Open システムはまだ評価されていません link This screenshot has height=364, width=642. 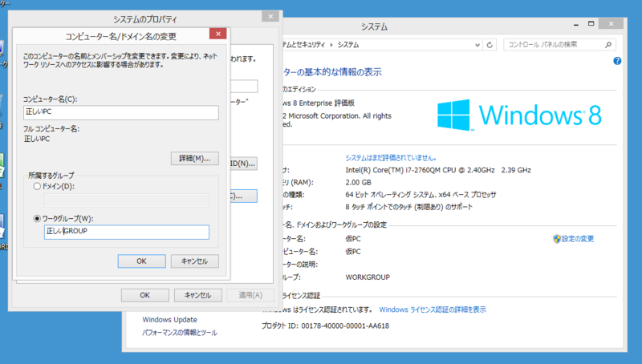tap(391, 158)
